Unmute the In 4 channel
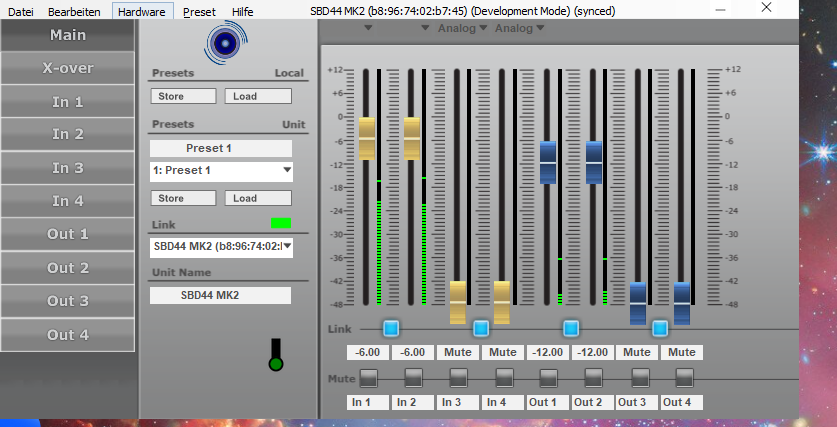 click(x=503, y=378)
